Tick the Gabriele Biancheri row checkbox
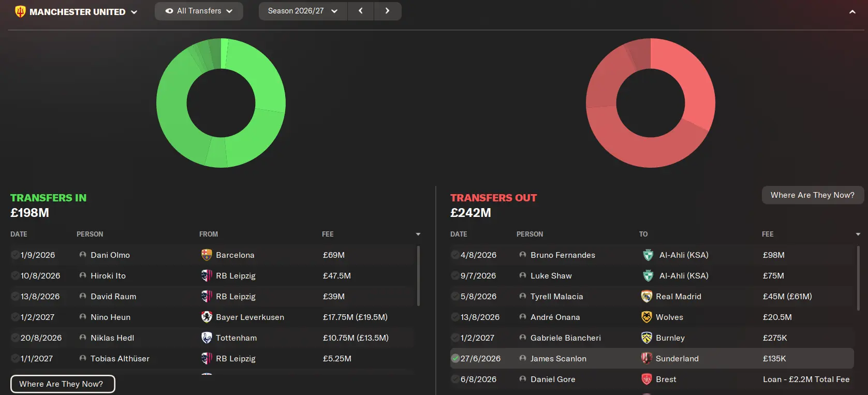 coord(455,338)
